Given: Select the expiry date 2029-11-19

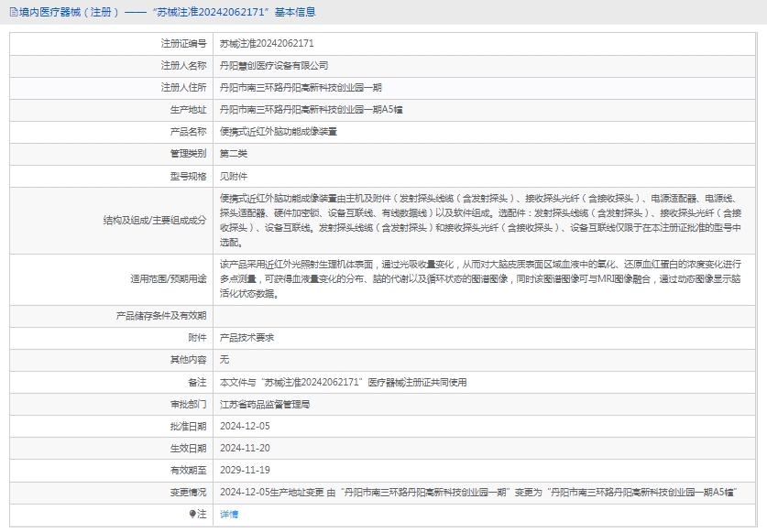Looking at the screenshot, I should 245,470.
